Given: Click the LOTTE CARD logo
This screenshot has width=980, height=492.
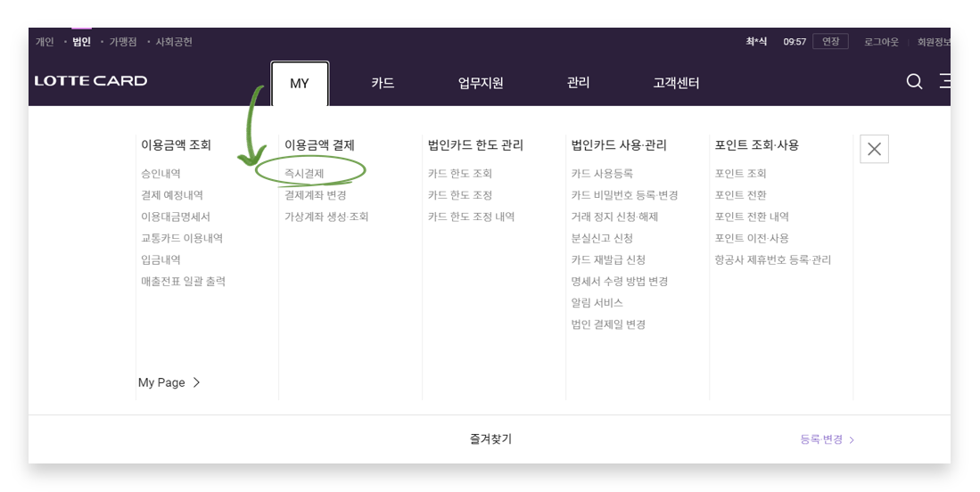Looking at the screenshot, I should pos(91,82).
